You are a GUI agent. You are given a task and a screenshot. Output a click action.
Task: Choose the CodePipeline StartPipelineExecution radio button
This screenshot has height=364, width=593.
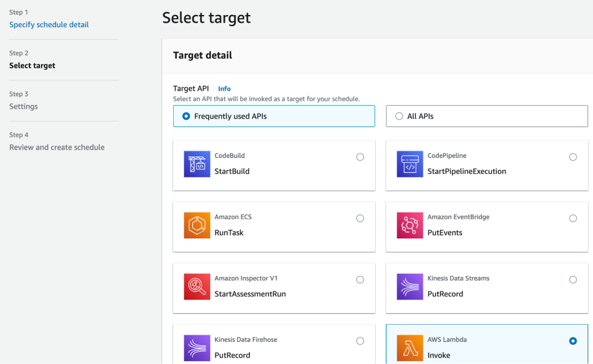[x=573, y=157]
